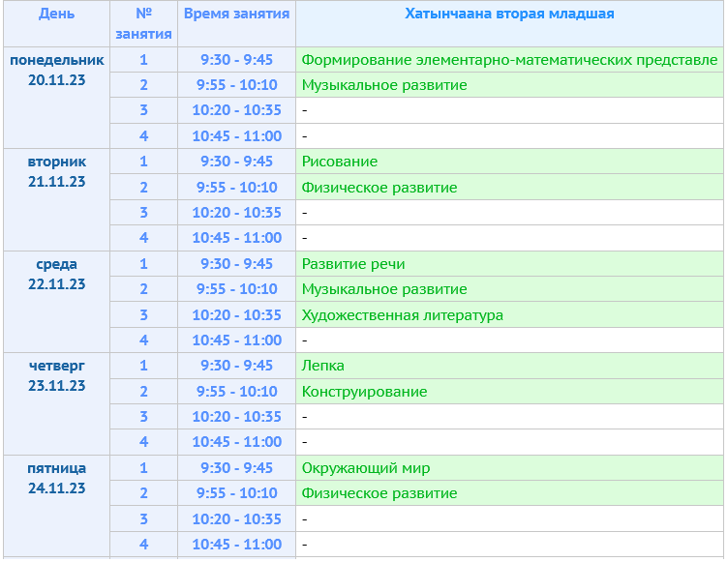Click the 'Хатынчаана вторая младшая' group header
This screenshot has height=562, width=728.
click(x=508, y=15)
